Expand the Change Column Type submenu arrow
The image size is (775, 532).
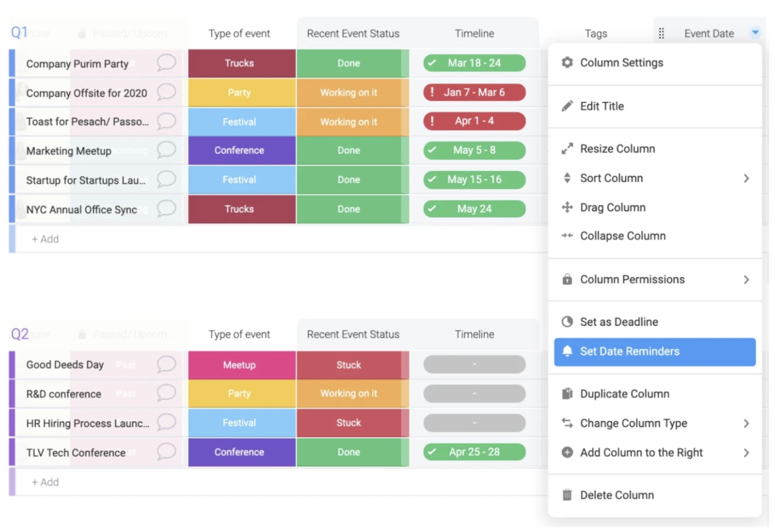746,423
